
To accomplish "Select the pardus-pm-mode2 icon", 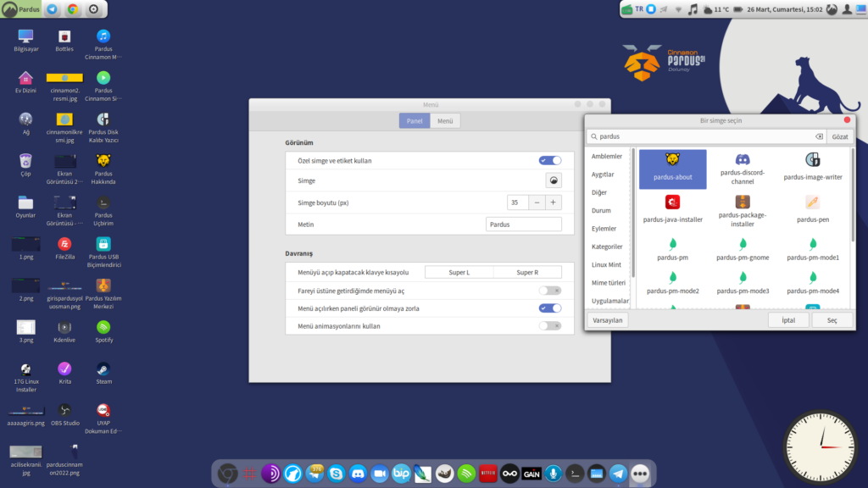I will click(x=672, y=283).
